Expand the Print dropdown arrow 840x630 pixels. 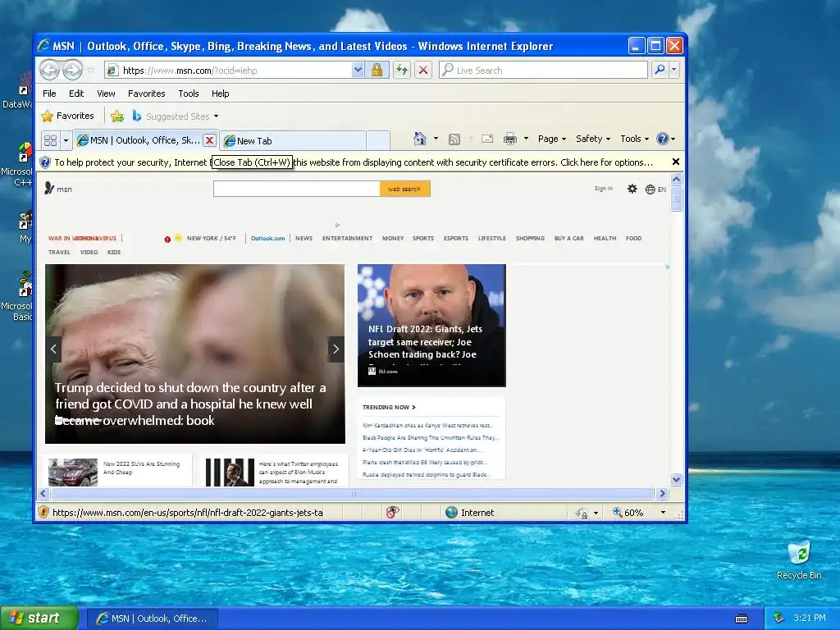tap(526, 139)
